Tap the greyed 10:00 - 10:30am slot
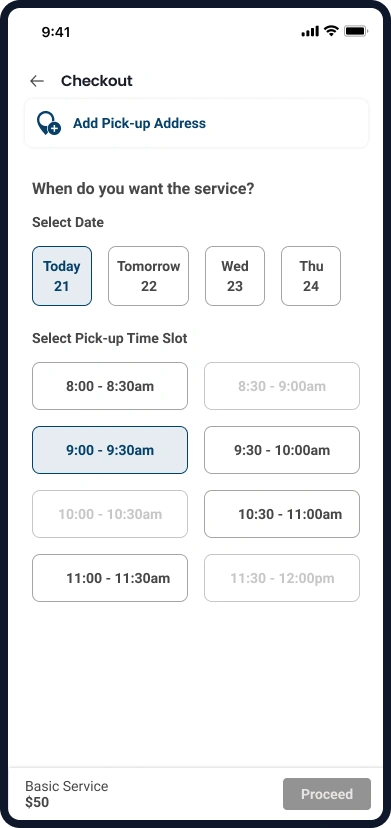Image resolution: width=391 pixels, height=828 pixels. (x=110, y=514)
